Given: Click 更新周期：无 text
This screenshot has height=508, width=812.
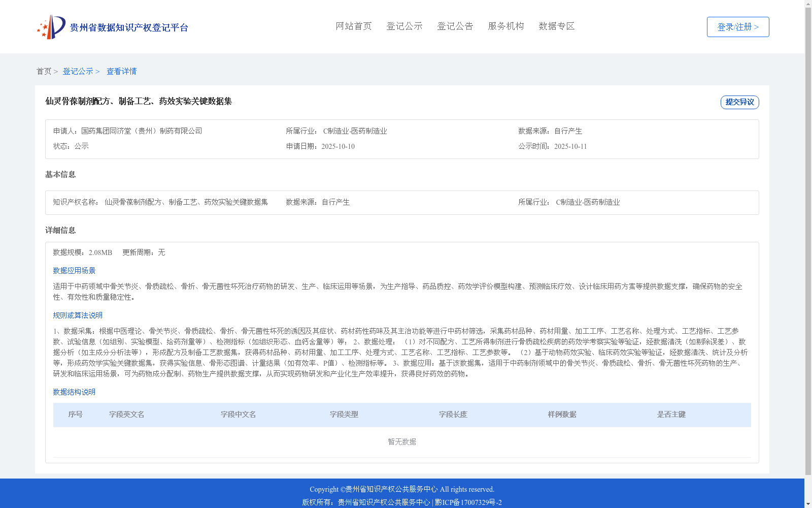Looking at the screenshot, I should [x=144, y=252].
